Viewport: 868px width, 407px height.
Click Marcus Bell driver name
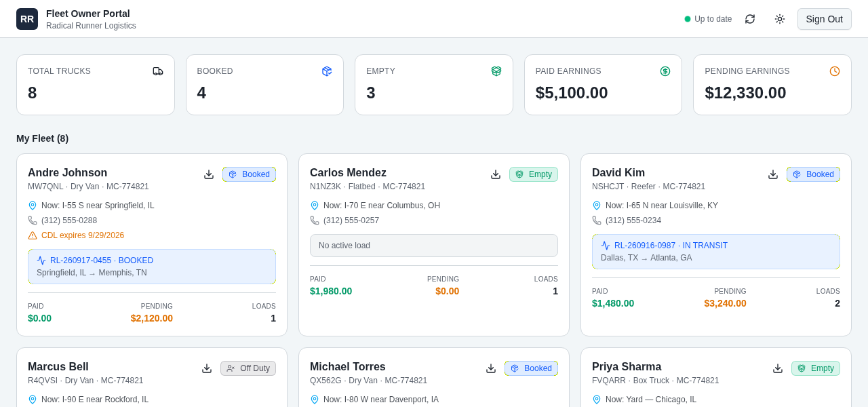[x=58, y=367]
